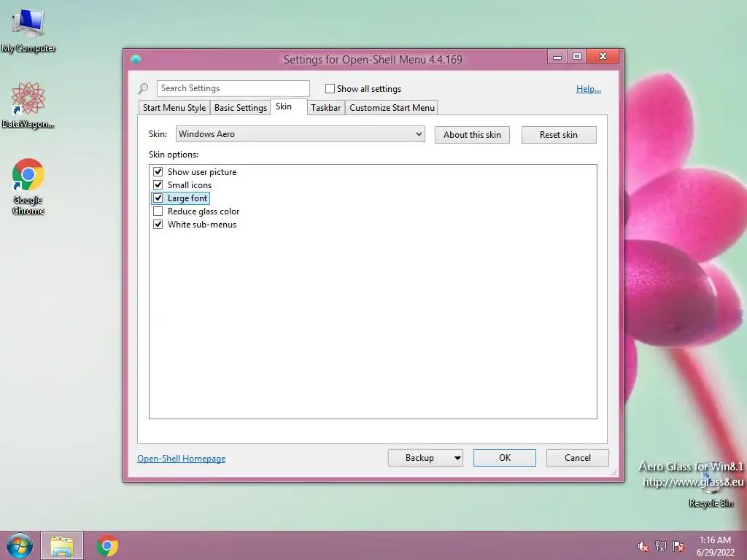Click About this skin button

(x=472, y=135)
